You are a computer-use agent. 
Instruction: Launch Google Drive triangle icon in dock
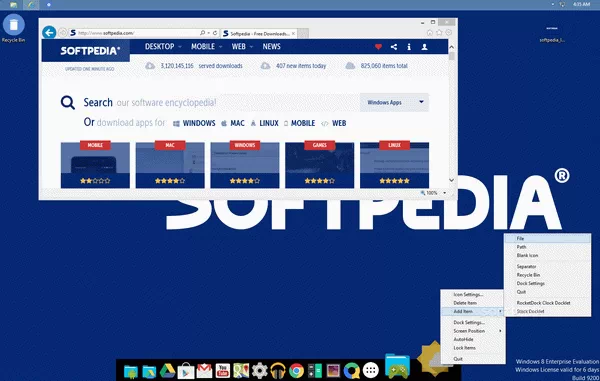point(167,371)
